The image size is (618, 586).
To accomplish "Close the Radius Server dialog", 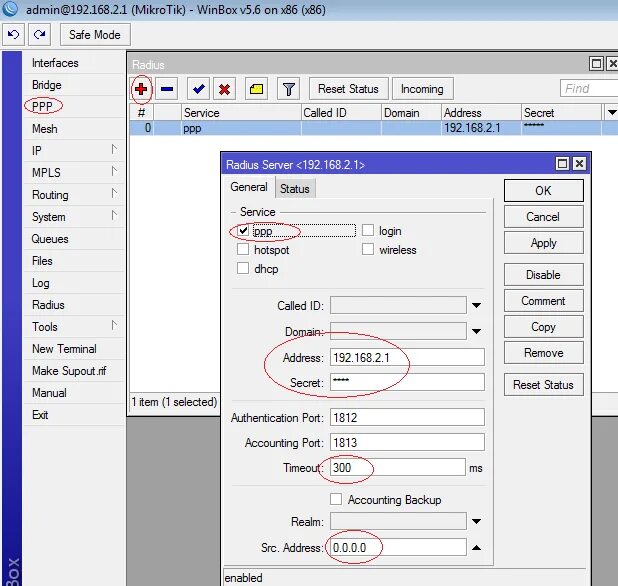I will click(x=579, y=164).
